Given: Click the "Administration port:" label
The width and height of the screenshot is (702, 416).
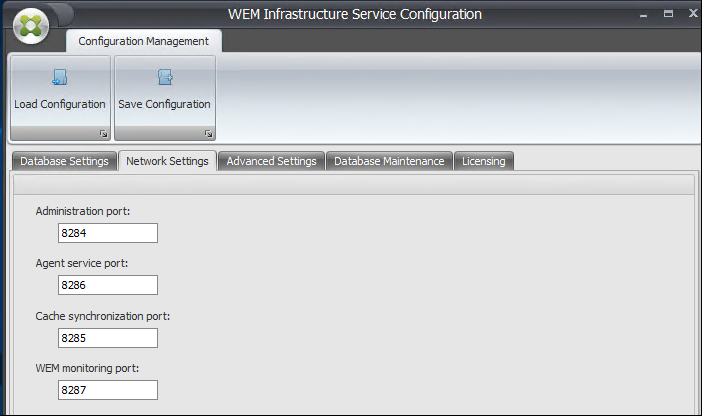Looking at the screenshot, I should click(x=83, y=211).
